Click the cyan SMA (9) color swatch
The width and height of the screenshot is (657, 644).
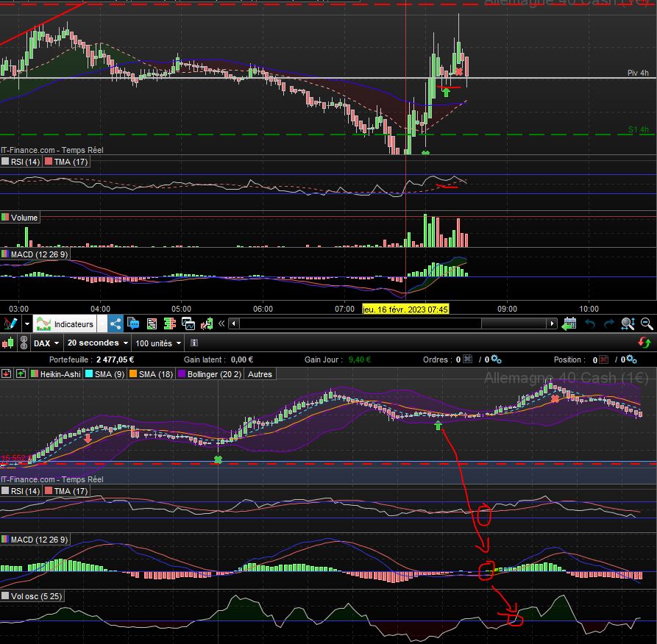click(x=89, y=374)
